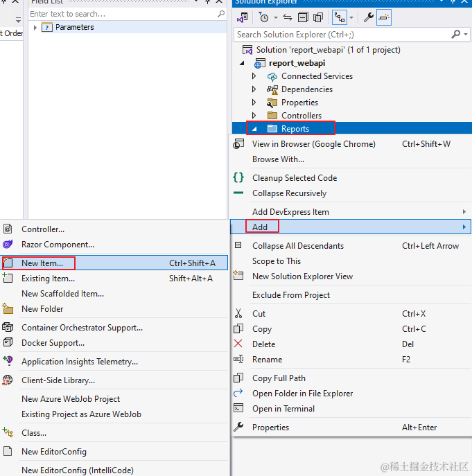Focus the Field List search box
The image size is (472, 476).
[123, 14]
